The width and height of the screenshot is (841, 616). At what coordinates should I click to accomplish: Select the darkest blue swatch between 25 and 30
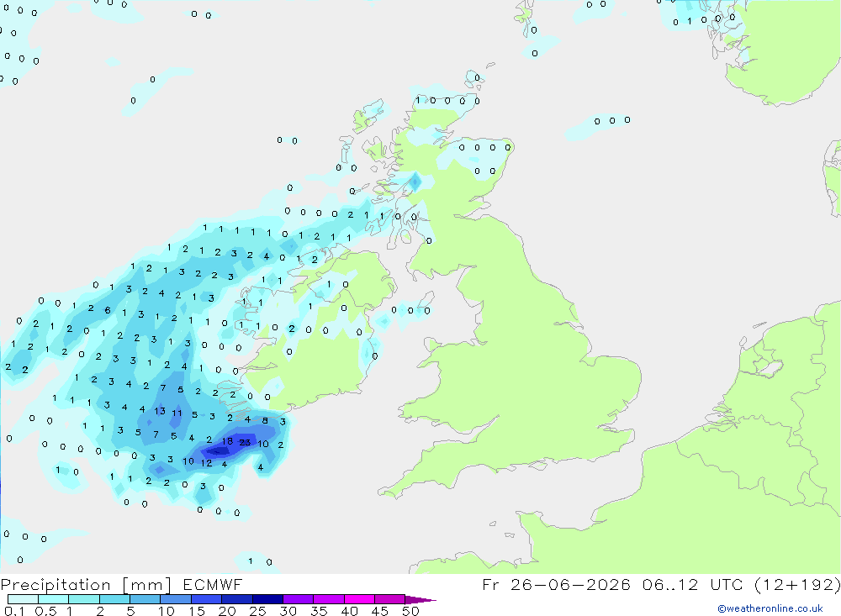click(267, 599)
